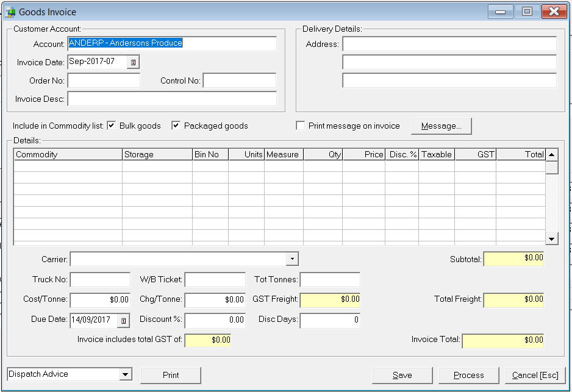Toggle the Bulk goods checkbox
The image size is (572, 392).
click(x=112, y=126)
